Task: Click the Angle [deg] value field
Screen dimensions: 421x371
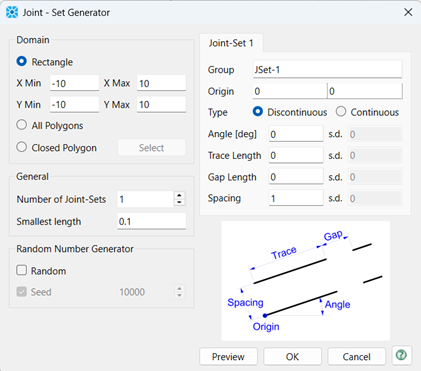Action: [296, 134]
